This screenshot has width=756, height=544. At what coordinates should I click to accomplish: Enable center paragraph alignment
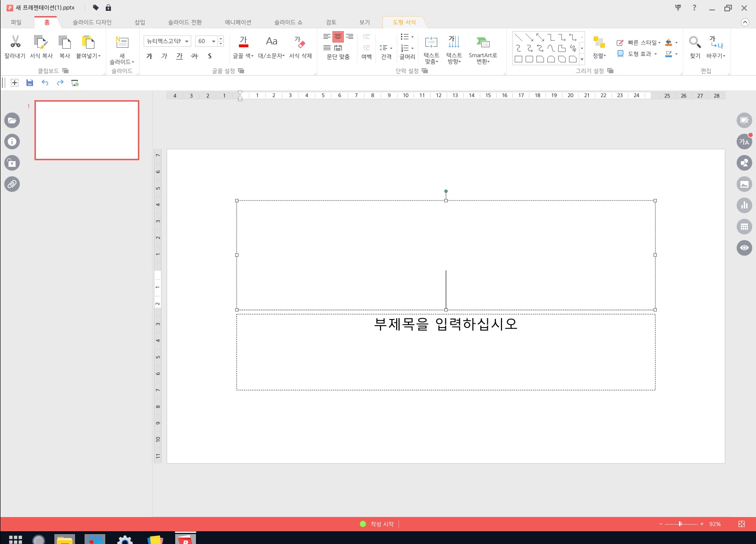coord(337,36)
